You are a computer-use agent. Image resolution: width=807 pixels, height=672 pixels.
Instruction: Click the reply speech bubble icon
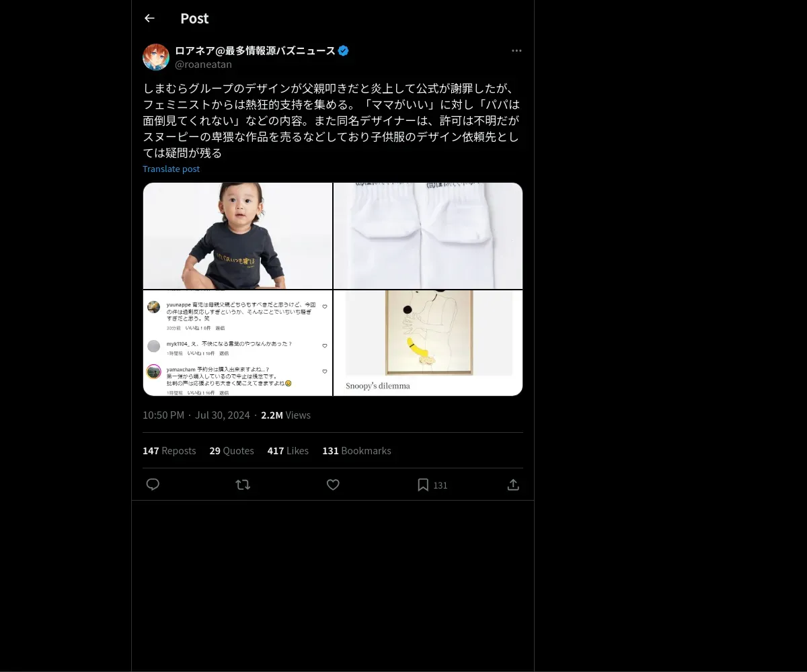click(x=153, y=485)
